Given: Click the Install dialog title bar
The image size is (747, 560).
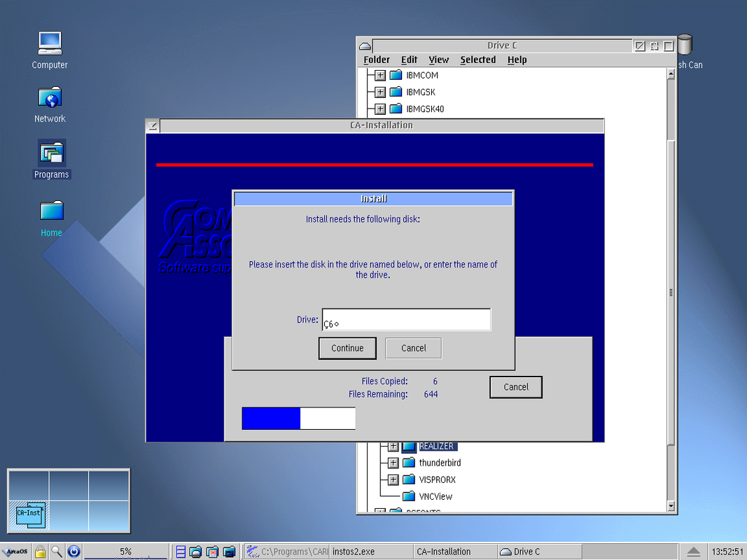Looking at the screenshot, I should pyautogui.click(x=374, y=199).
